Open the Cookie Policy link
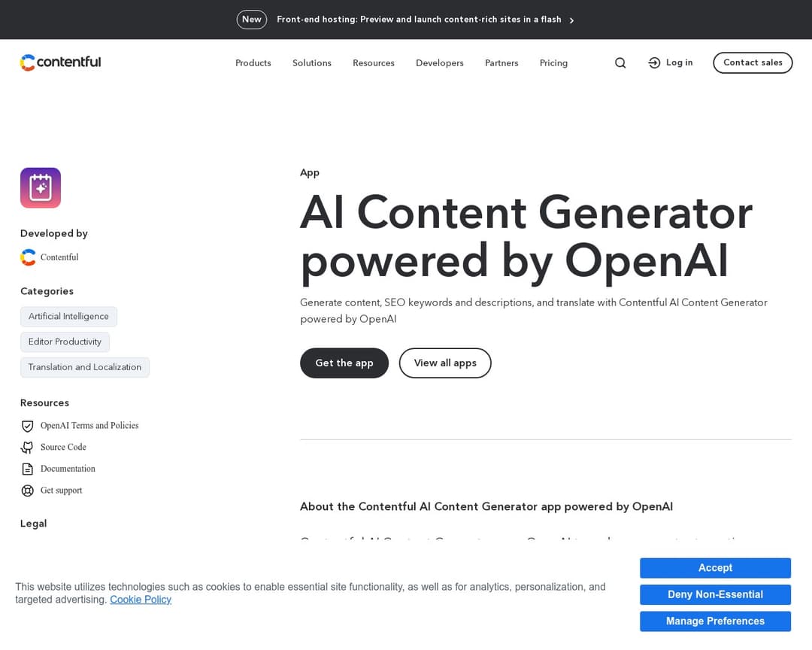This screenshot has height=650, width=812. (x=141, y=600)
